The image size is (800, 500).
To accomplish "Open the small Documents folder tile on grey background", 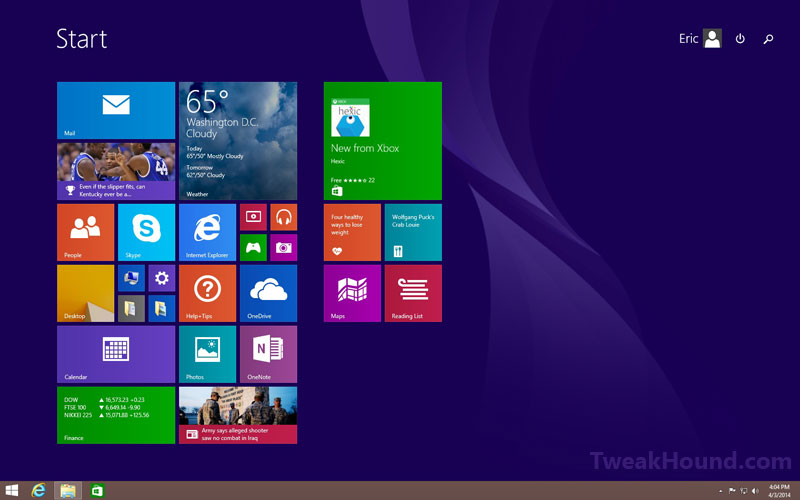I will [x=131, y=309].
